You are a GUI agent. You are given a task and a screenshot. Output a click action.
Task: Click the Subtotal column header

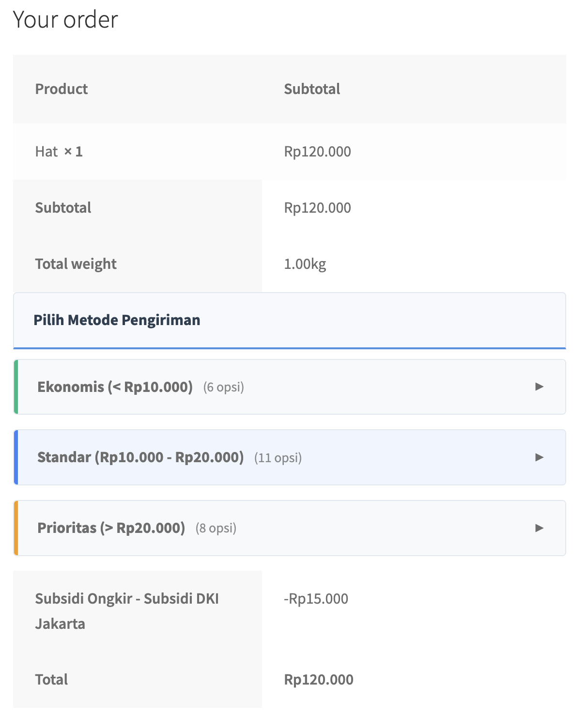tap(312, 89)
